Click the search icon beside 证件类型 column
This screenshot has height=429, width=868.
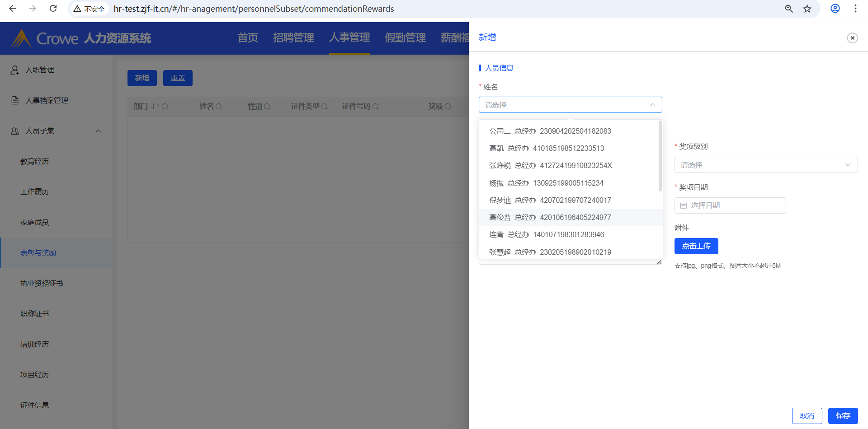tap(325, 107)
